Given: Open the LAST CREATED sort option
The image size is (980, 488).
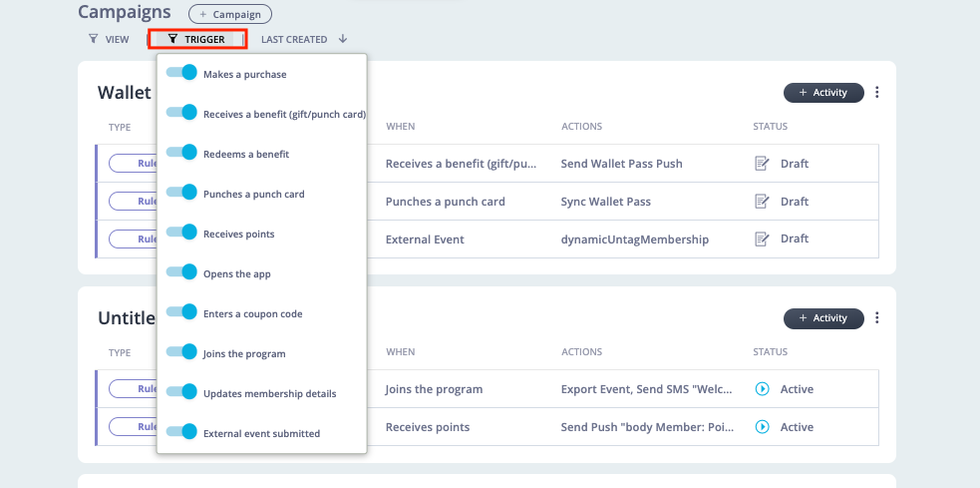Looking at the screenshot, I should pos(294,39).
